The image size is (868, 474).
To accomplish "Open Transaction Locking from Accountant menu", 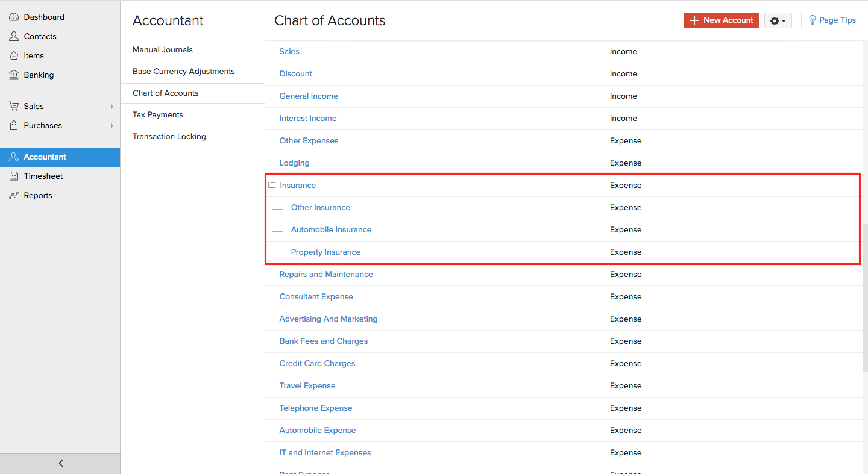I will coord(169,136).
